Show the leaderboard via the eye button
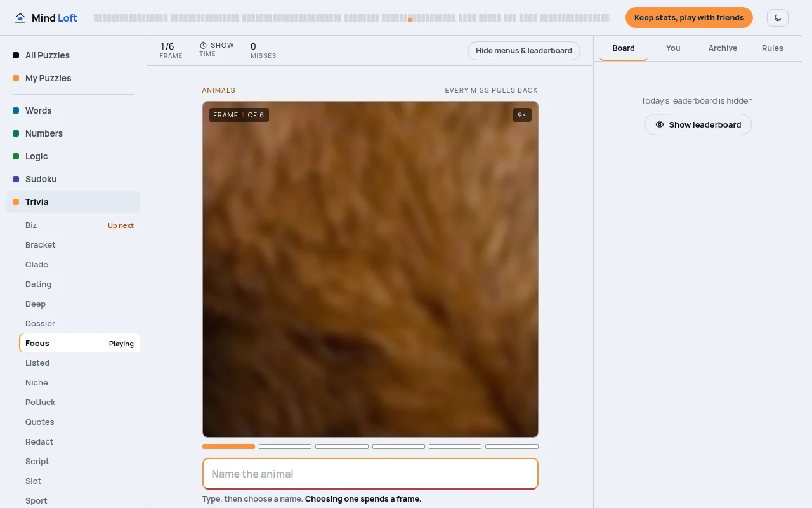This screenshot has width=812, height=508. click(698, 124)
